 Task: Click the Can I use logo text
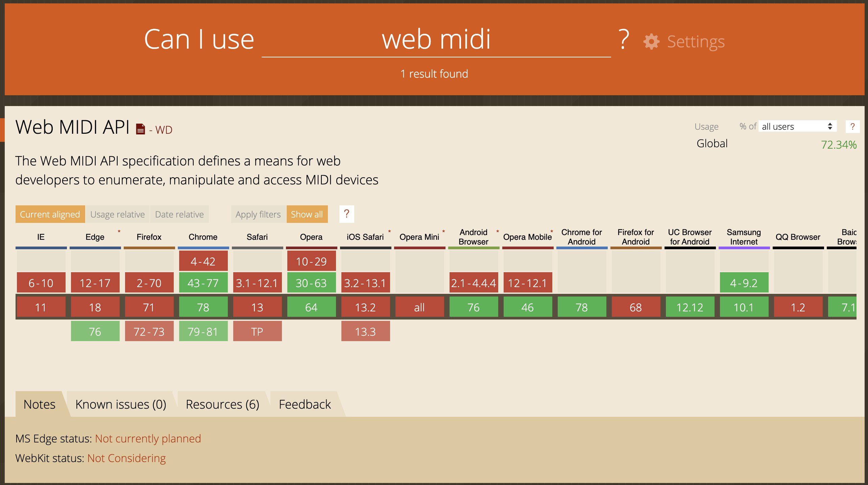pos(199,40)
